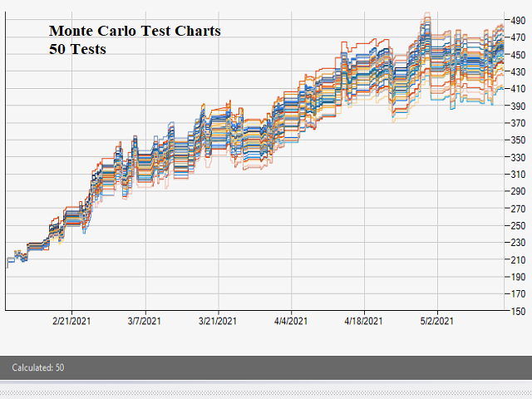Select the 410 y-axis value

520,89
